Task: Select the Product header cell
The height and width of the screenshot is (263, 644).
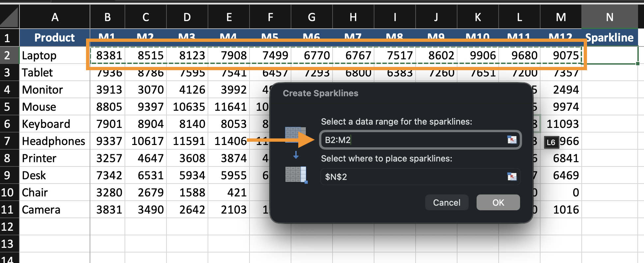Action: click(55, 38)
